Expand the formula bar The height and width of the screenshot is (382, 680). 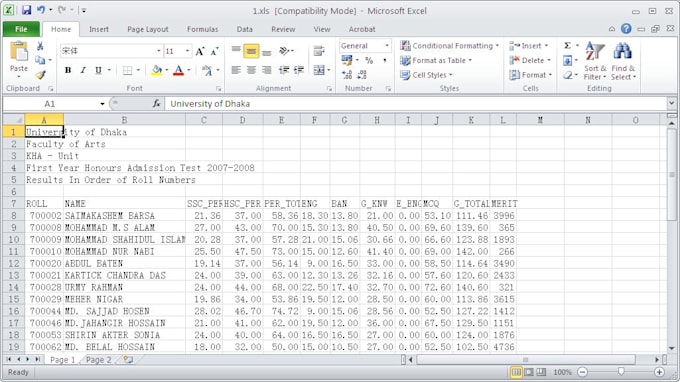(671, 103)
